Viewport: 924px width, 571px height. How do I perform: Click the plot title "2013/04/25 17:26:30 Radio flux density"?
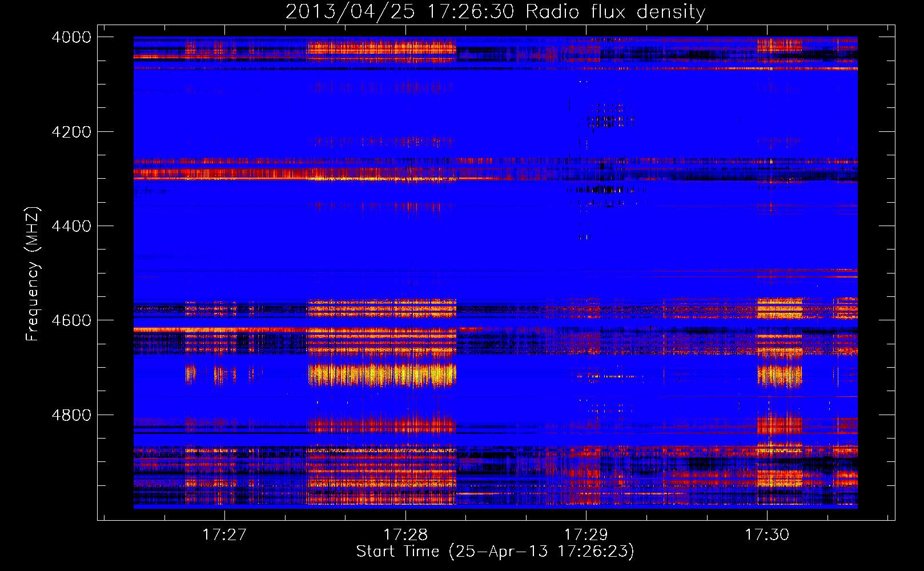tap(495, 12)
